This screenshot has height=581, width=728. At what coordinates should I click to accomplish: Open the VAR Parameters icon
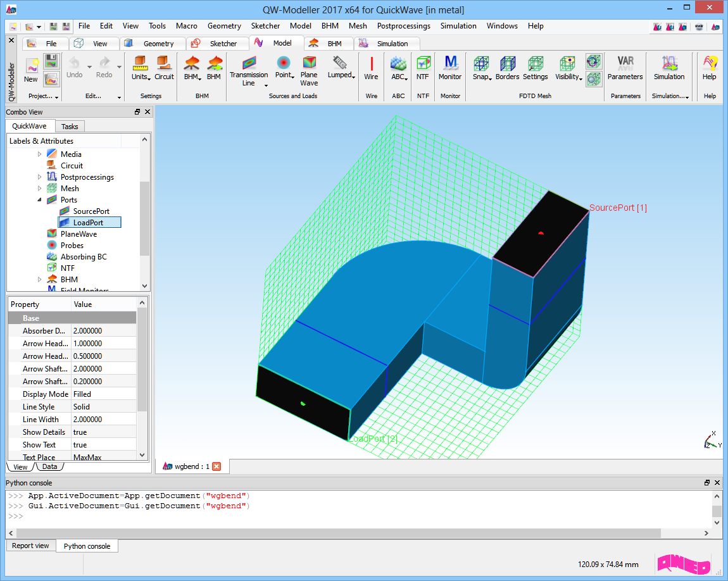click(x=625, y=63)
